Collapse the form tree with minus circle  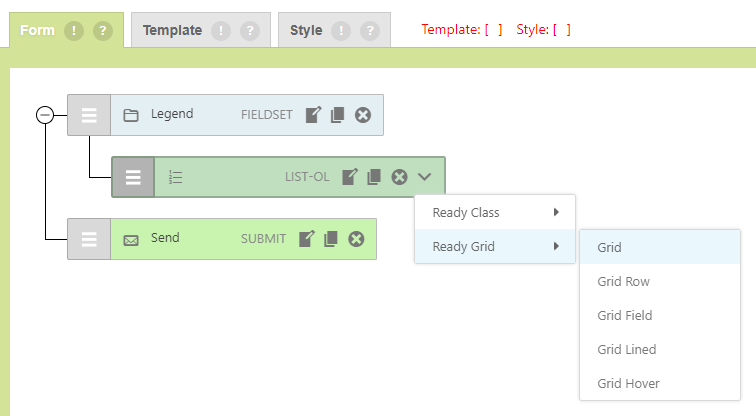45,115
